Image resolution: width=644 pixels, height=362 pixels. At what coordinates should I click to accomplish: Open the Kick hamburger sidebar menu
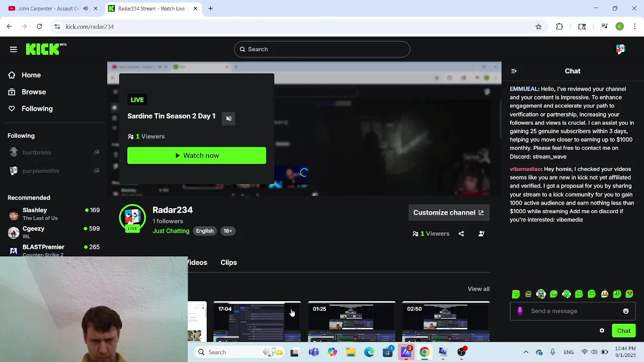coord(14,49)
